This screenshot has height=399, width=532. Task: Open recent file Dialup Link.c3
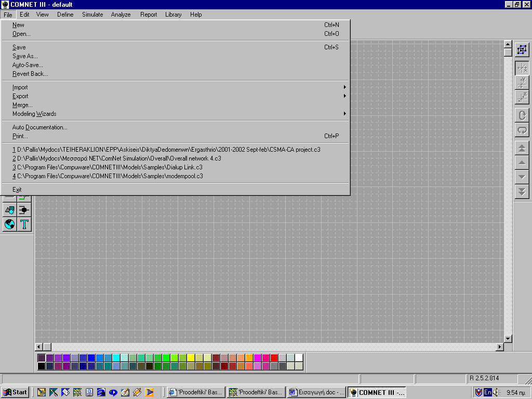(x=176, y=167)
